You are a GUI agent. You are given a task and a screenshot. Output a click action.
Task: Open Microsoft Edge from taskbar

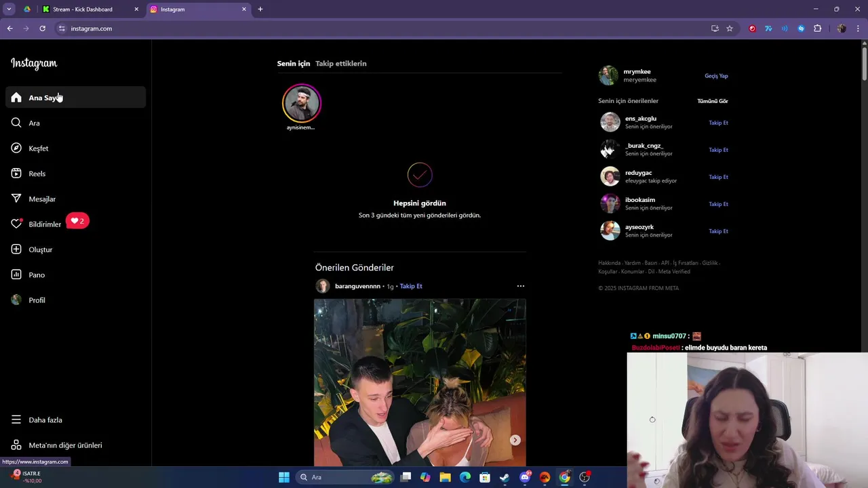[465, 477]
